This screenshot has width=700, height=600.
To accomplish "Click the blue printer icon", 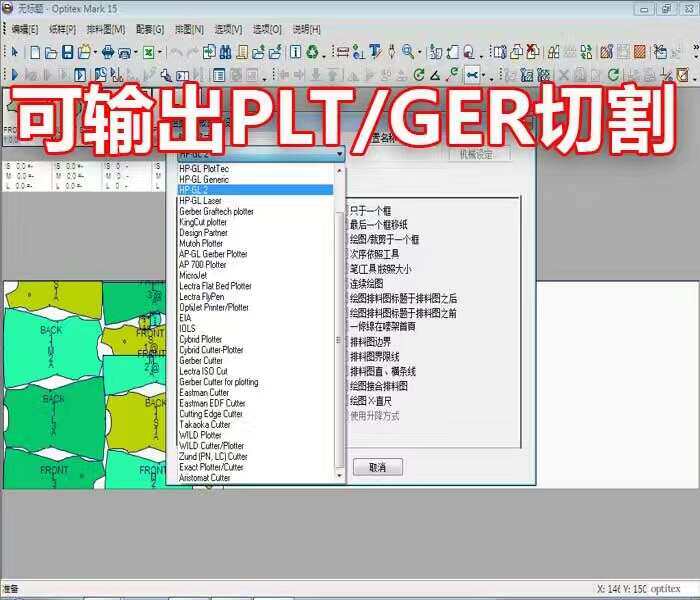I will click(x=108, y=52).
